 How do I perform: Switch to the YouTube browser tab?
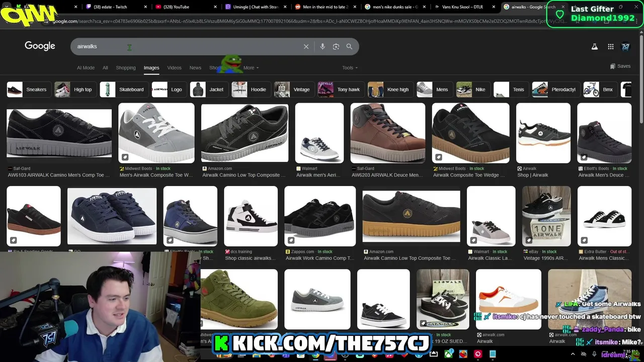click(186, 7)
